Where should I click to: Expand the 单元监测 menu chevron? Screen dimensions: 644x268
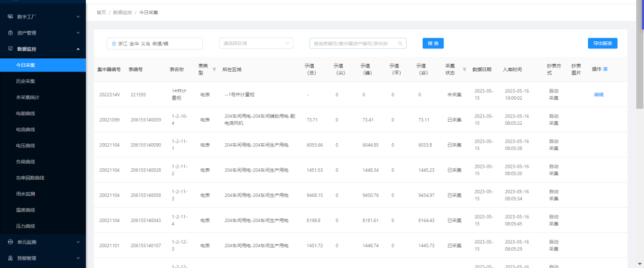tap(78, 242)
